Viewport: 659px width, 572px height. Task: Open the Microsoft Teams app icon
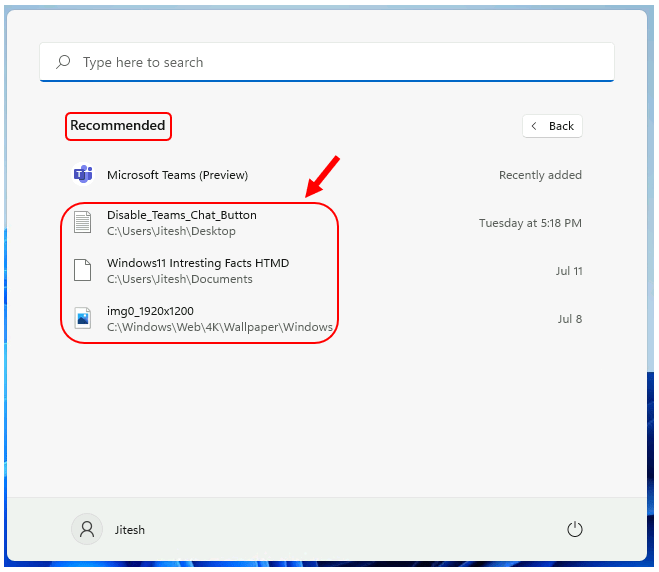(83, 174)
